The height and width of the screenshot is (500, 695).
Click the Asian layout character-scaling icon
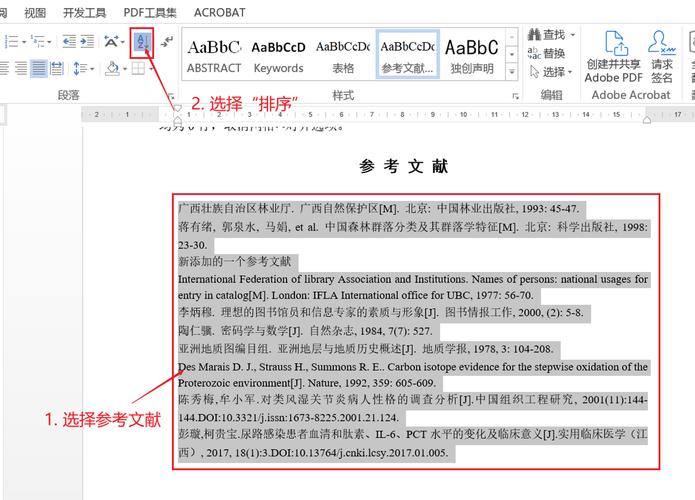click(111, 42)
